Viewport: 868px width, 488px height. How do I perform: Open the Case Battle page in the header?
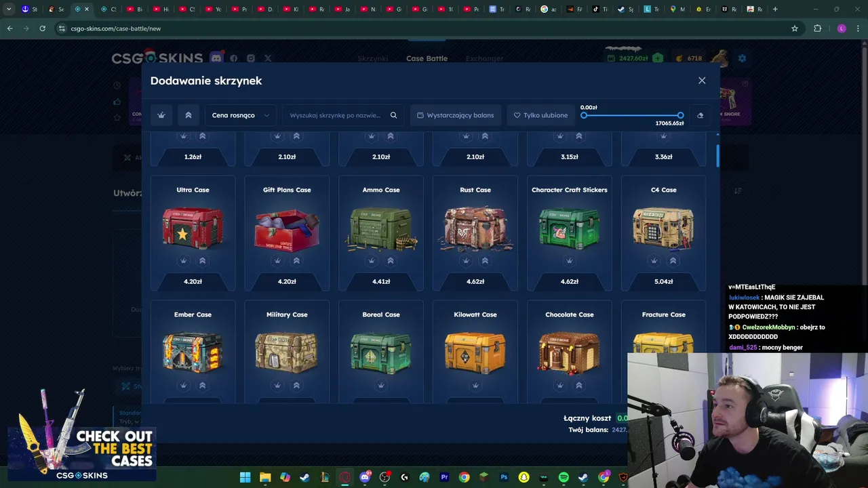pyautogui.click(x=427, y=58)
